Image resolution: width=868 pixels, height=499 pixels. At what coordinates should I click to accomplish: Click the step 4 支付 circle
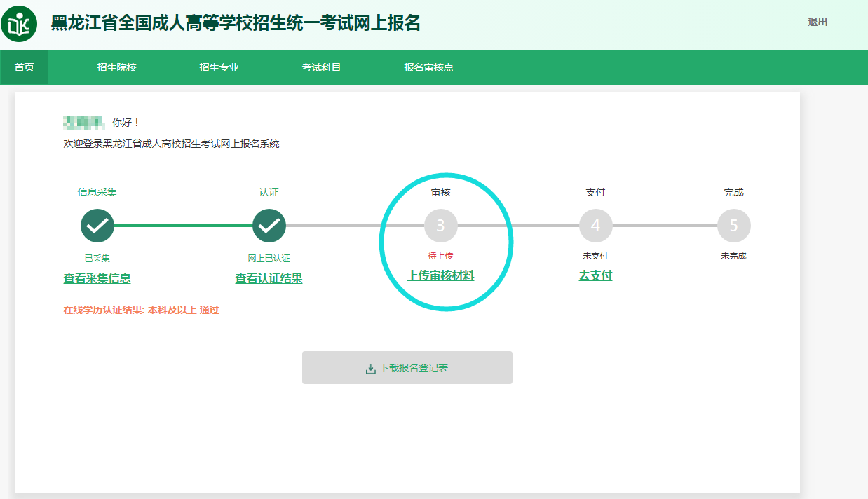595,226
